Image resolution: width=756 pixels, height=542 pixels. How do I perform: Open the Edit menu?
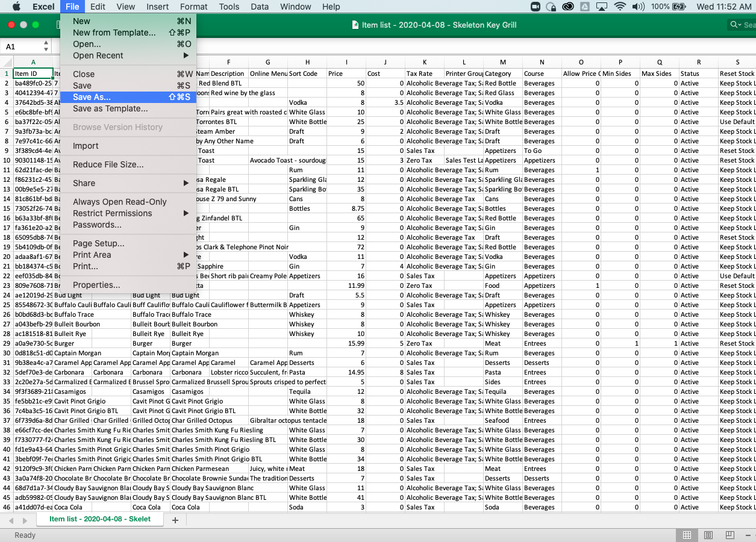(x=98, y=7)
